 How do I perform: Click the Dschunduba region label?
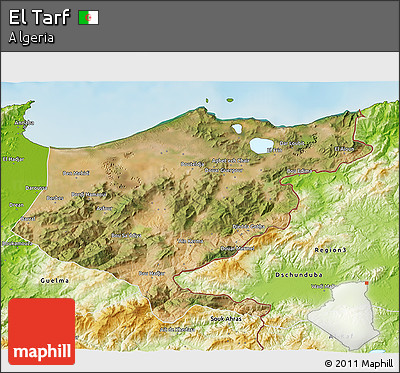pyautogui.click(x=299, y=275)
